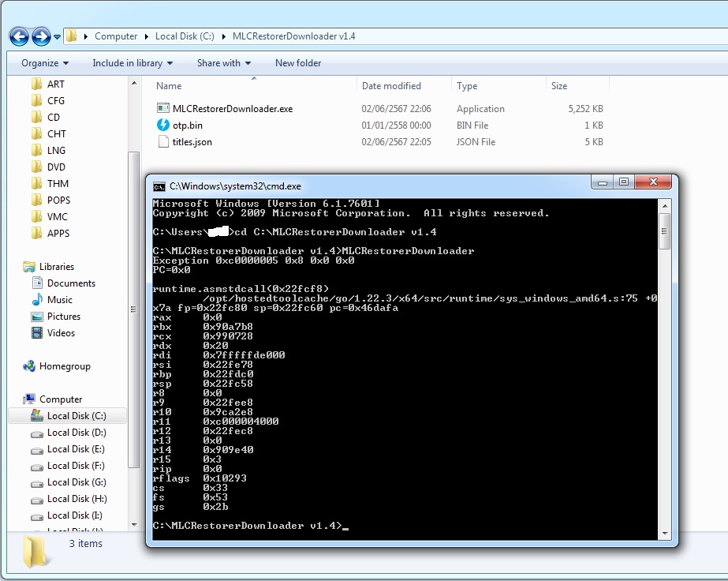Click the cmd.exe scroll up arrow

[664, 205]
